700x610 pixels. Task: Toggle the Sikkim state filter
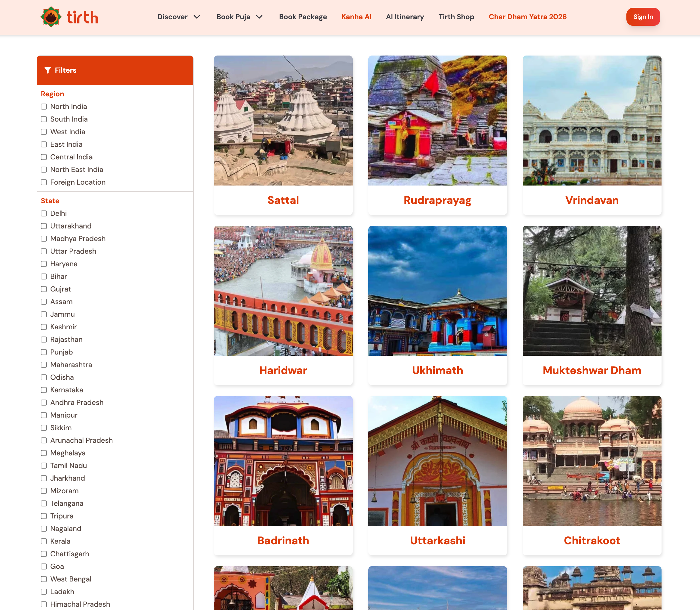(x=44, y=427)
